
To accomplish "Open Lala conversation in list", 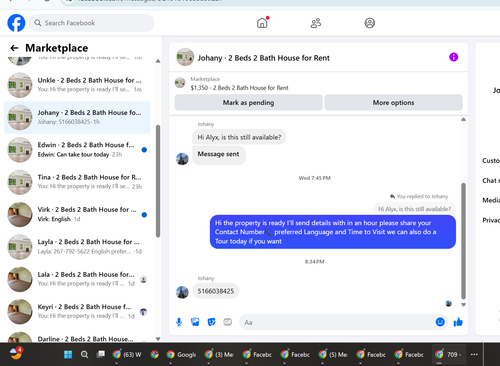I will (x=77, y=279).
